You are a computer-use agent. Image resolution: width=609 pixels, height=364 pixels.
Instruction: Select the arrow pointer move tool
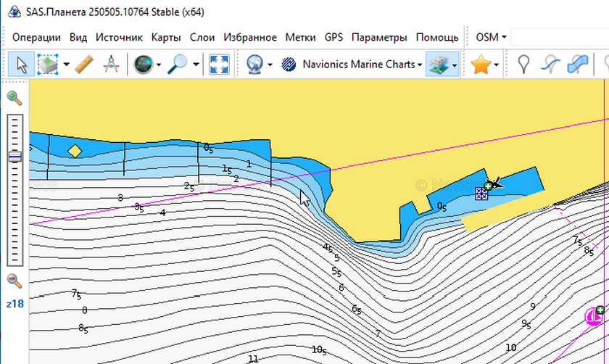click(22, 65)
